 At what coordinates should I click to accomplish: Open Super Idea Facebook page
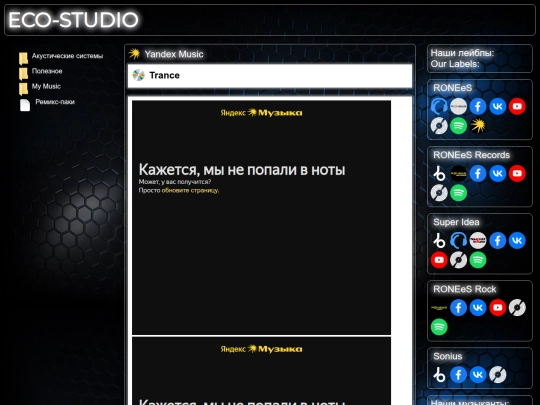(498, 240)
